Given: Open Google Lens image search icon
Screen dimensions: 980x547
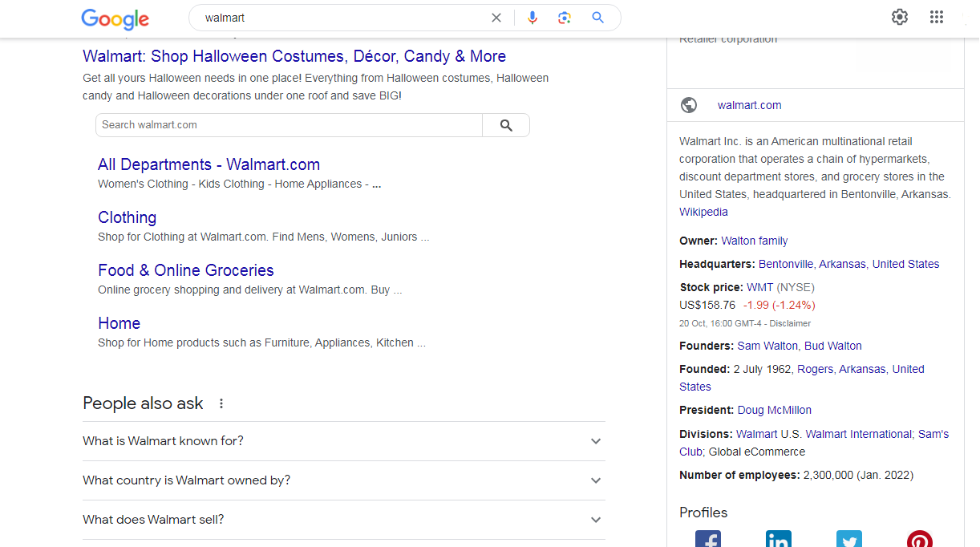Looking at the screenshot, I should pyautogui.click(x=565, y=18).
